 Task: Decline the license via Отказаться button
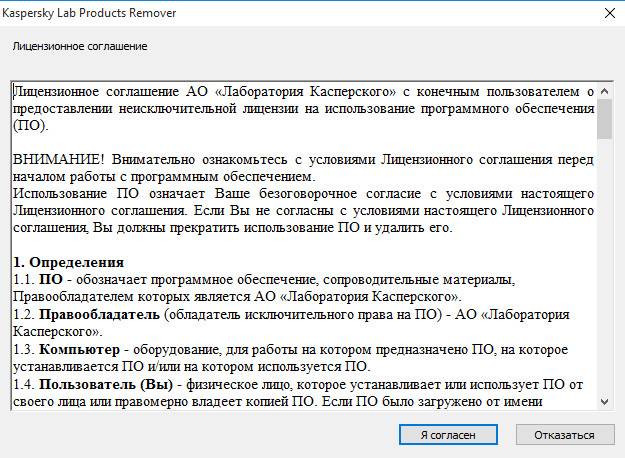[565, 434]
